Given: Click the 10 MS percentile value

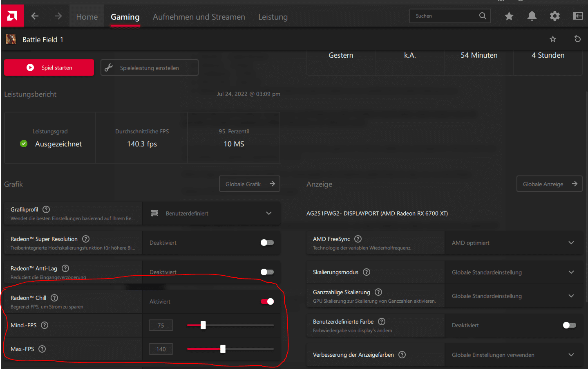Looking at the screenshot, I should coord(234,144).
